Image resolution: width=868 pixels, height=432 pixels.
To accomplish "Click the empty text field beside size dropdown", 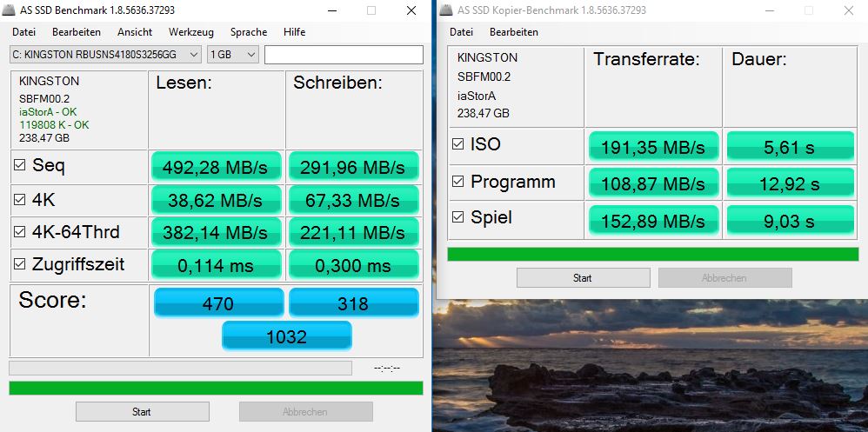I will click(x=344, y=55).
